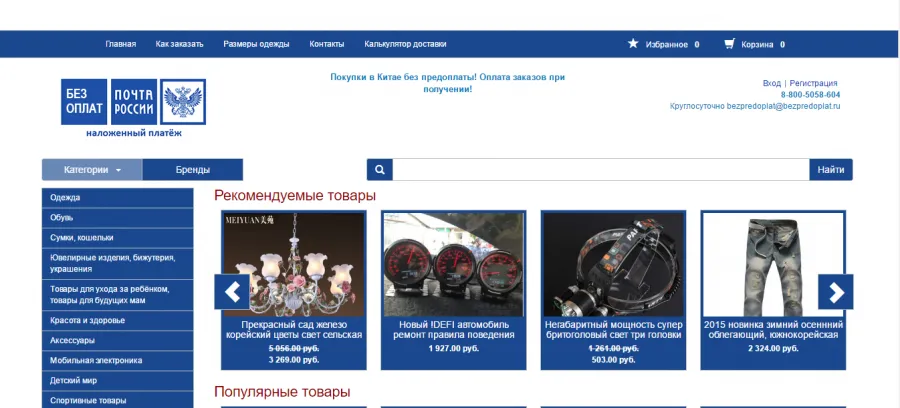Click the Покупки в Китае без предоплаты slogan

[448, 83]
